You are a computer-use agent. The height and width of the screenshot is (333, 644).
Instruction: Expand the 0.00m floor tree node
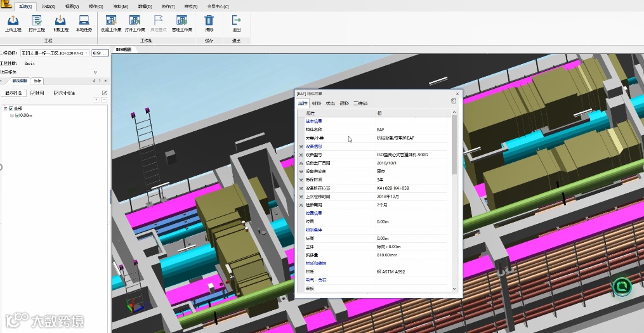(11, 115)
